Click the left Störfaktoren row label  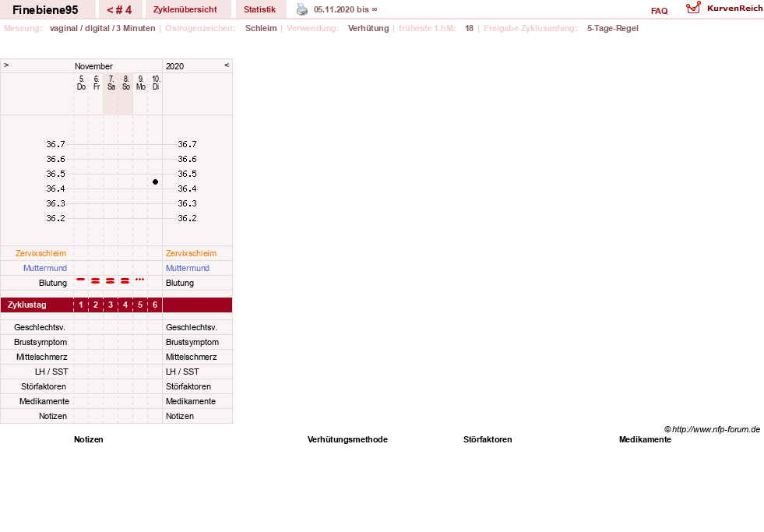tap(44, 386)
